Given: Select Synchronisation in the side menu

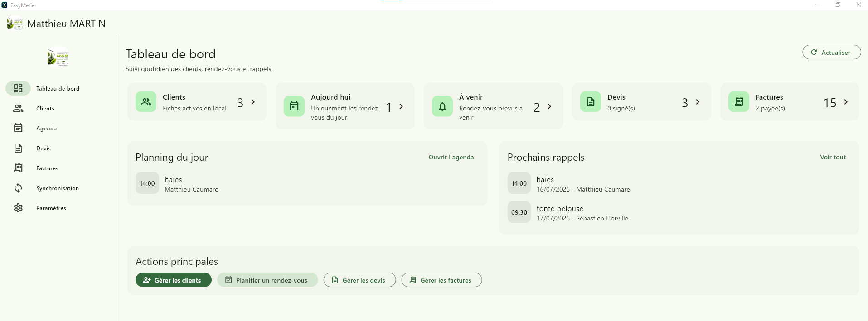Looking at the screenshot, I should coord(58,188).
